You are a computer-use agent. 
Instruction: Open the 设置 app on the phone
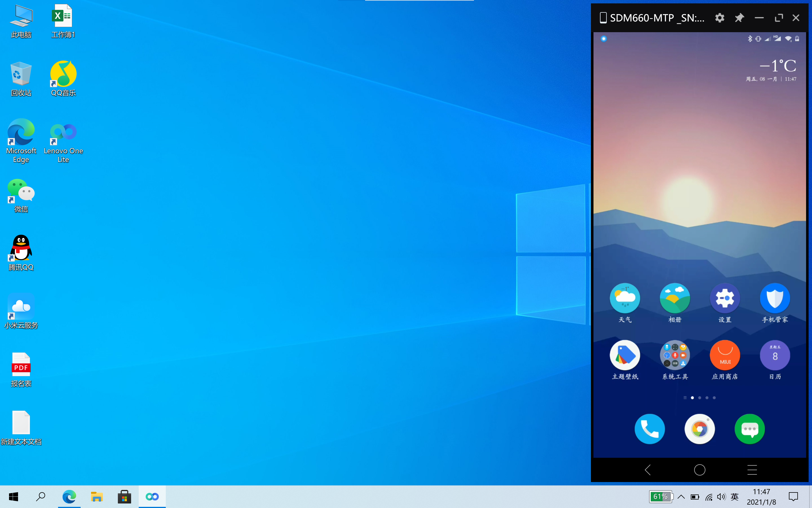(725, 303)
